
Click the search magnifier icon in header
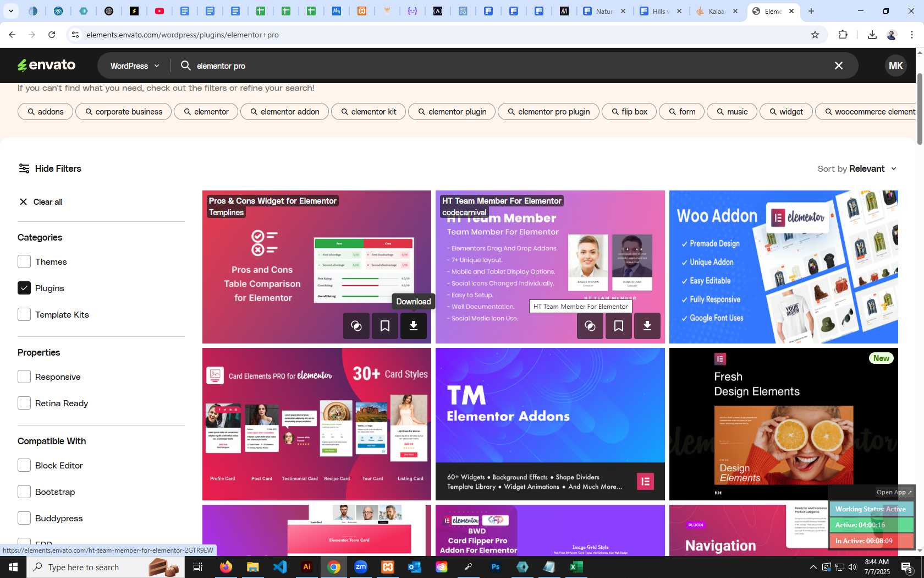186,66
